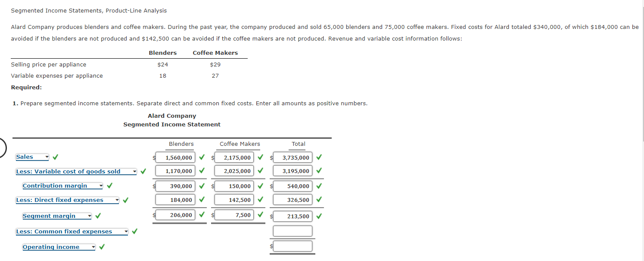Select the checkmark next to 540,000
The width and height of the screenshot is (644, 261).
tap(319, 186)
